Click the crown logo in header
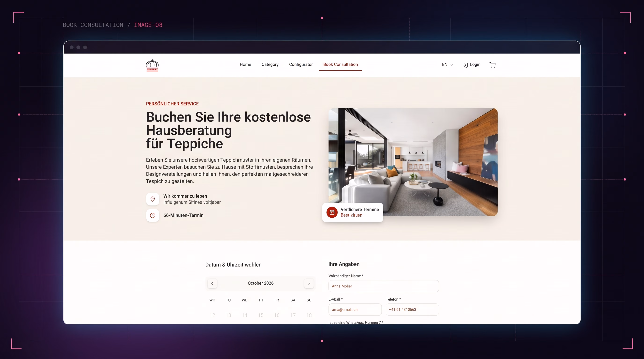The image size is (644, 359). click(x=152, y=65)
